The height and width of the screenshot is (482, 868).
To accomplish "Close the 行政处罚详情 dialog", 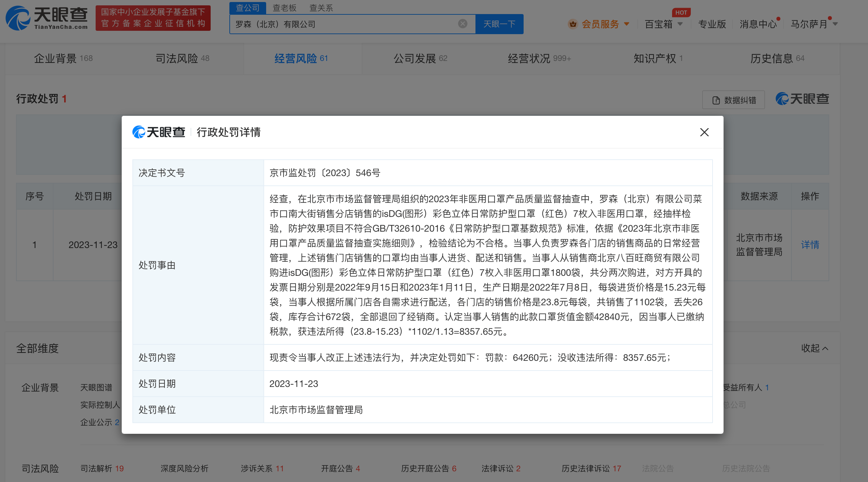I will point(704,132).
